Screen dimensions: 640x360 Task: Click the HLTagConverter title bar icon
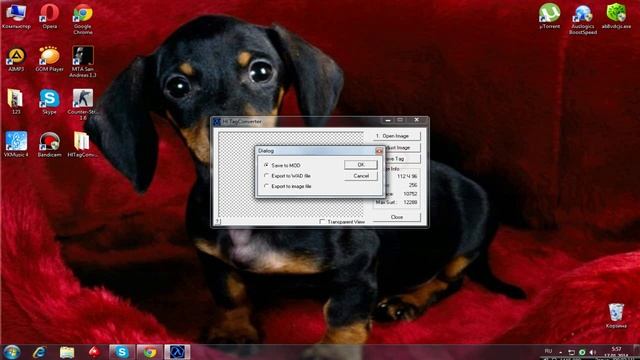click(217, 122)
